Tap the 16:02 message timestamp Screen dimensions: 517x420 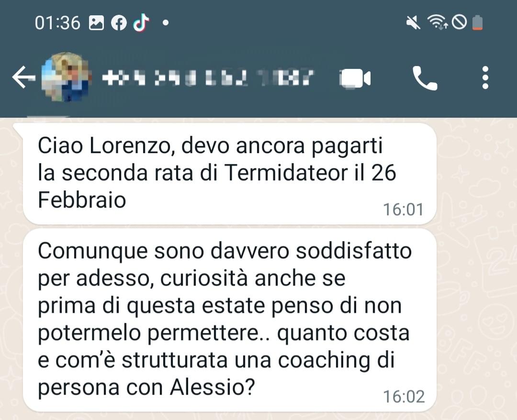[404, 397]
